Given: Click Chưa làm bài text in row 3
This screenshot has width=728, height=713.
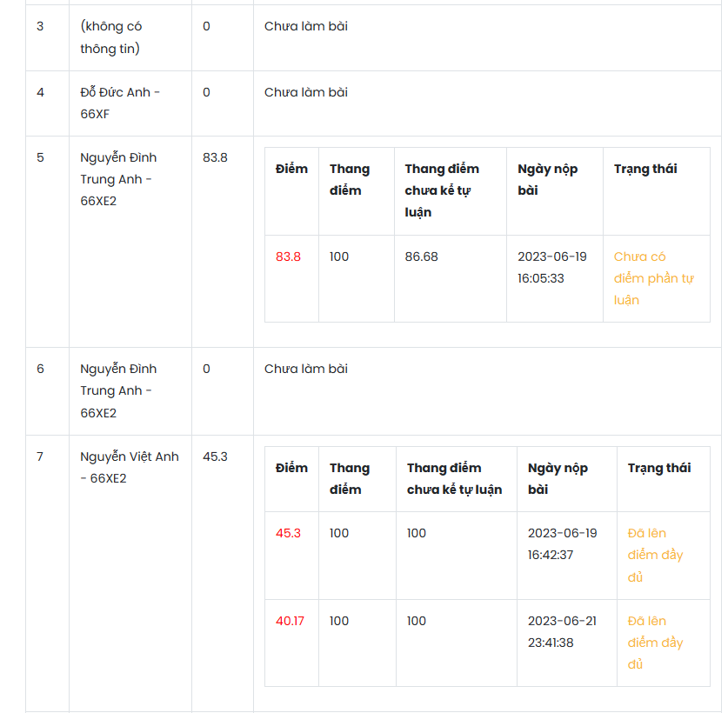Looking at the screenshot, I should [306, 26].
